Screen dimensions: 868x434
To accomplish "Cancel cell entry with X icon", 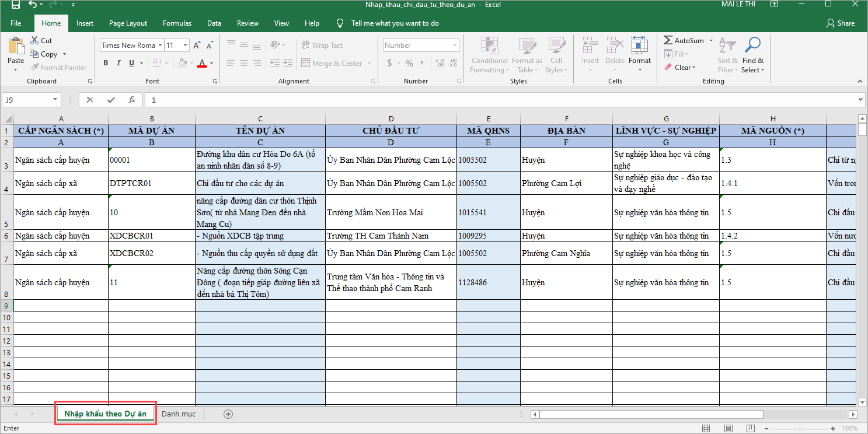I will click(x=90, y=100).
